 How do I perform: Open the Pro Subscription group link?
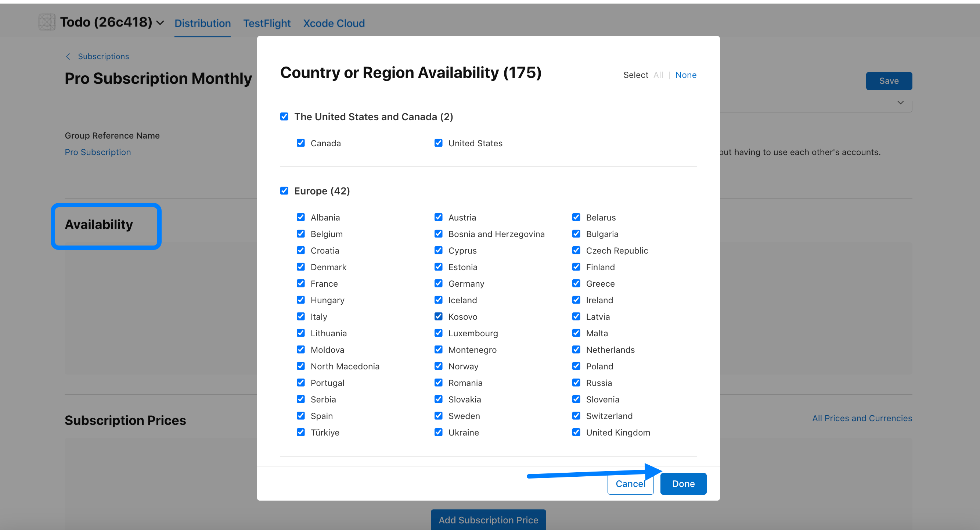98,152
